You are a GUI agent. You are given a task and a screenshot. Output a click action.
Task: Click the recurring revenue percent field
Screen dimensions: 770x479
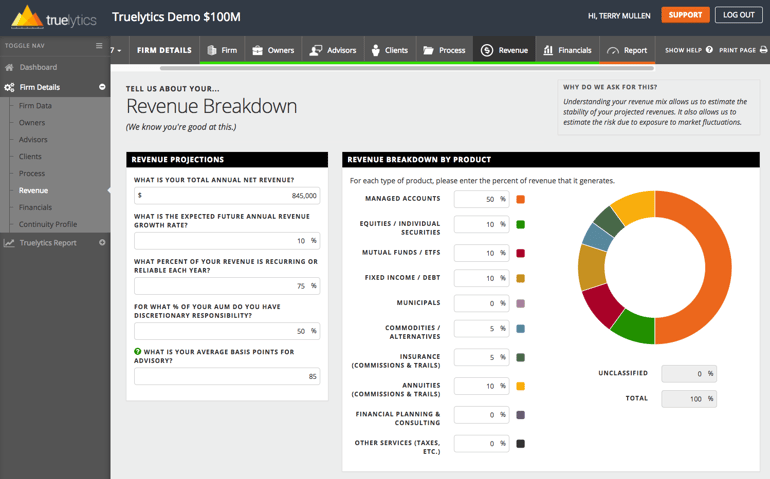click(227, 286)
